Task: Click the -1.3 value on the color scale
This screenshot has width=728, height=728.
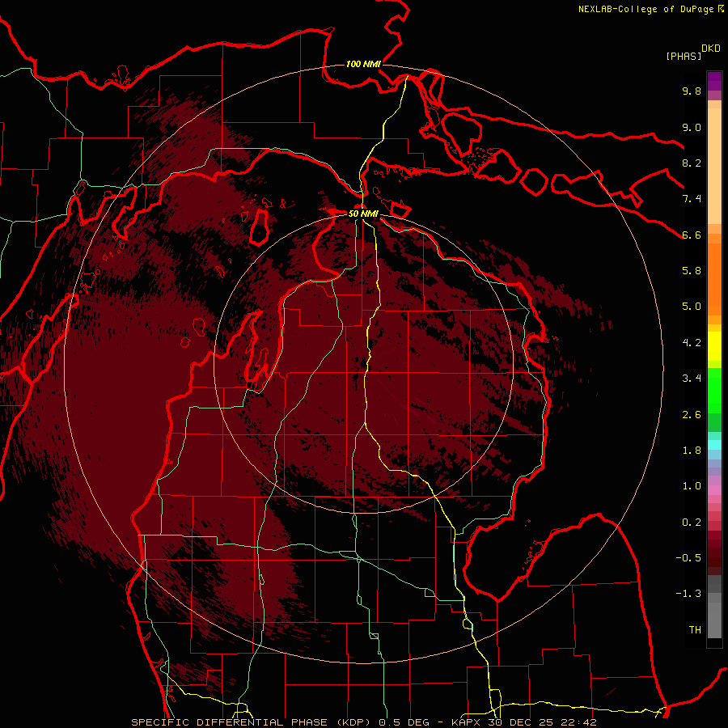Action: click(688, 594)
